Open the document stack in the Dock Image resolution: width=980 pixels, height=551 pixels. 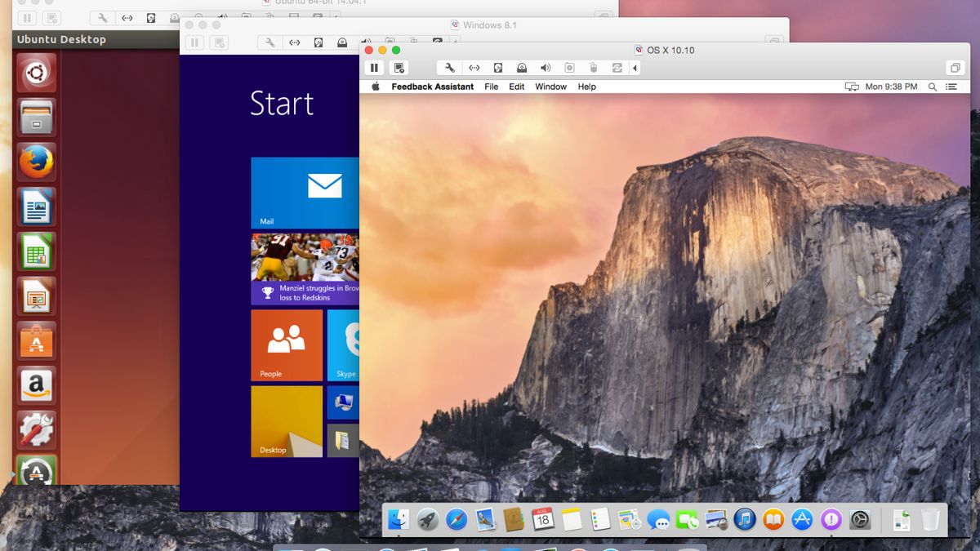pos(902,519)
